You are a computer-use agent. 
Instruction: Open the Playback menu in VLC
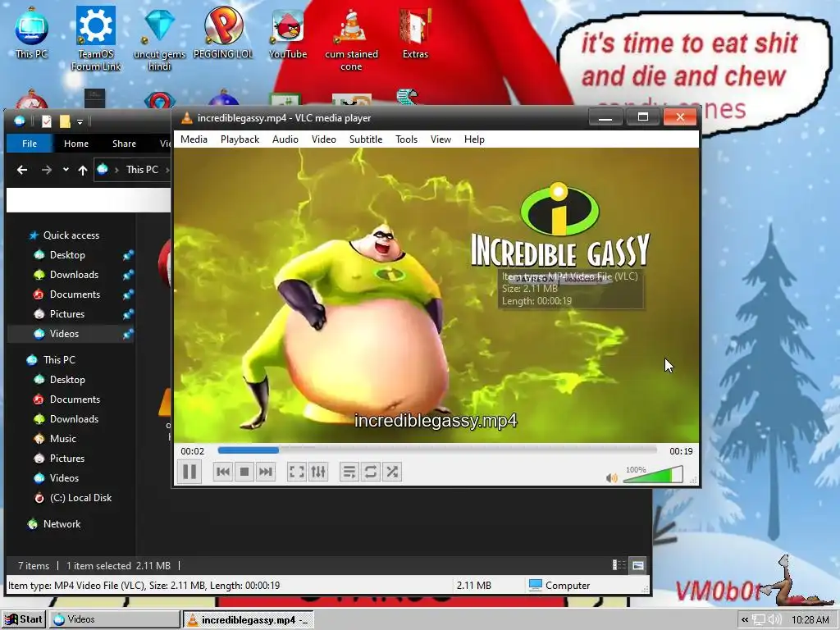240,139
